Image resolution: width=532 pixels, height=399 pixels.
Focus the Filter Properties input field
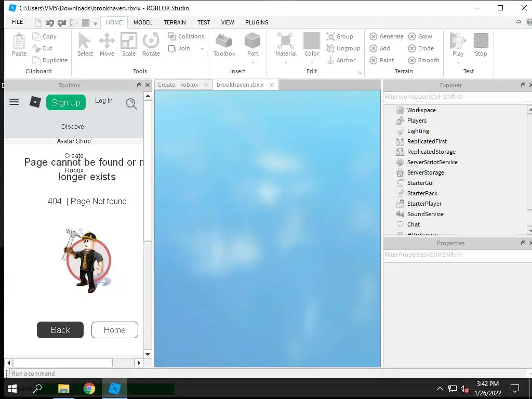(457, 255)
